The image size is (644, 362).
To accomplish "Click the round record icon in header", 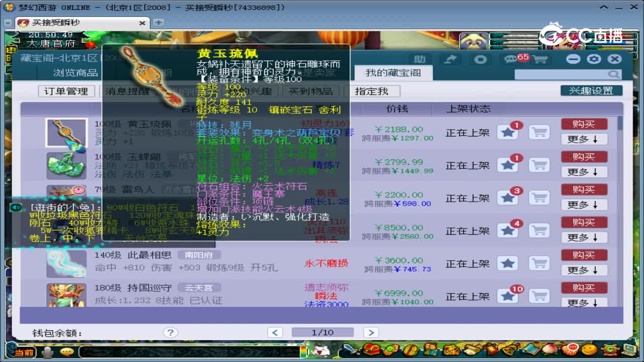I will [x=480, y=59].
